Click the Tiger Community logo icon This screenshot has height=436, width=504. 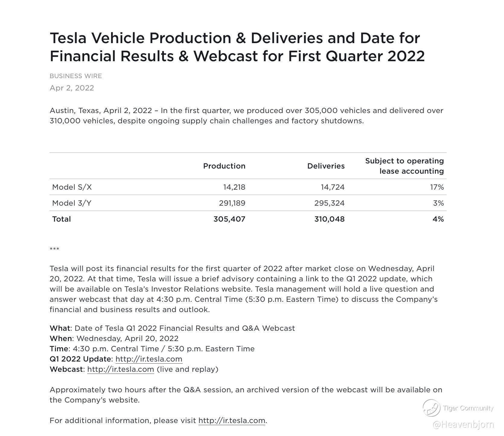(431, 407)
